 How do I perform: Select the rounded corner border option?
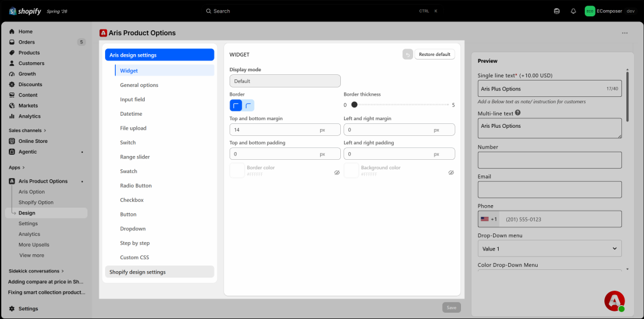point(248,106)
